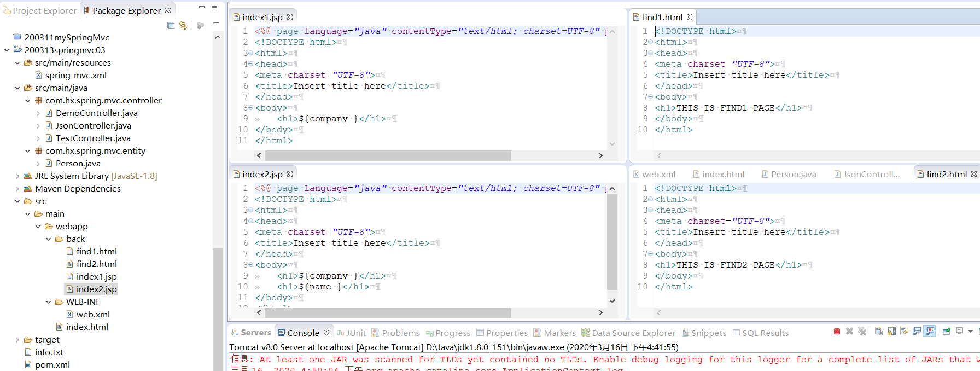Click the com.hx.spring.mvc.entity package icon
The height and width of the screenshot is (371, 980).
click(38, 150)
